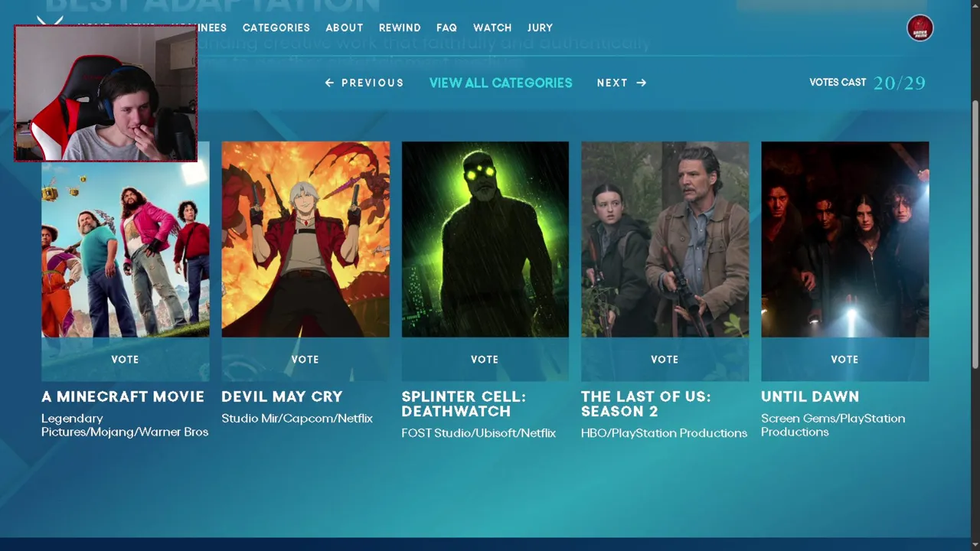The image size is (980, 551).
Task: Click View All Categories link
Action: [x=501, y=83]
